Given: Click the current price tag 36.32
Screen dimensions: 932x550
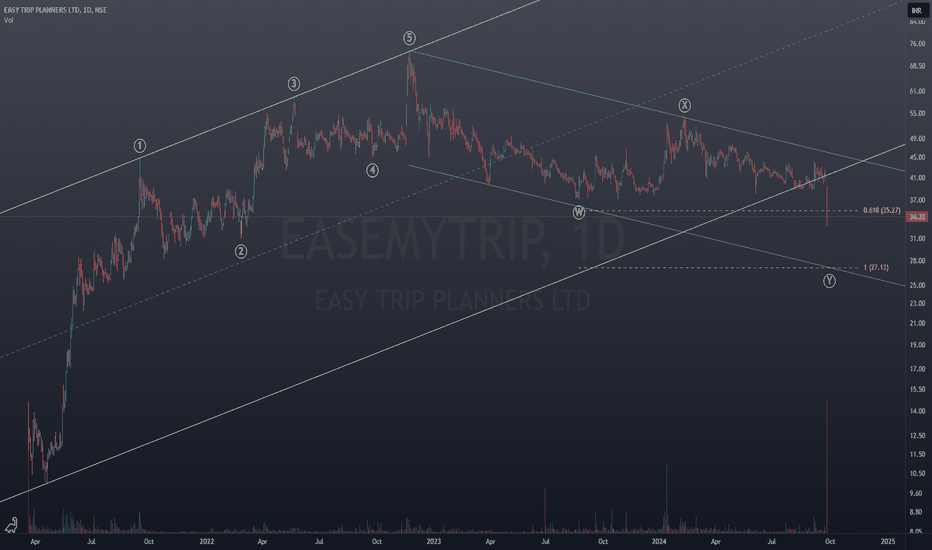Looking at the screenshot, I should pyautogui.click(x=917, y=217).
